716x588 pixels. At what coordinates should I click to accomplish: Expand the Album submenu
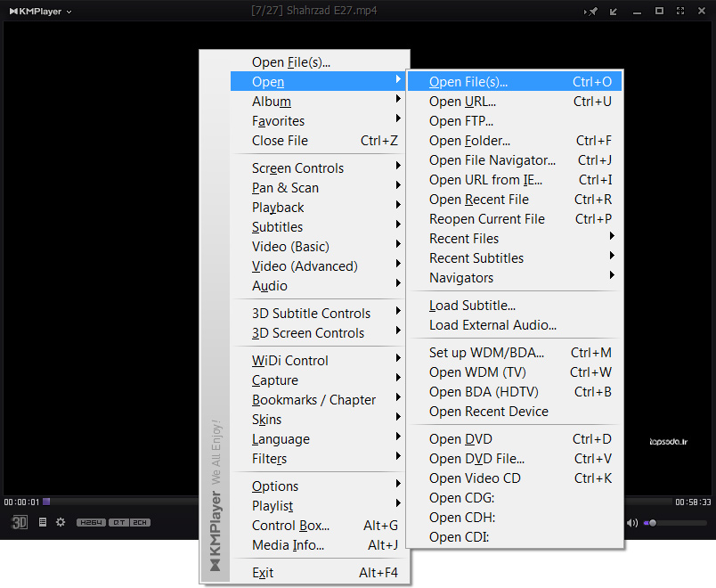(319, 102)
